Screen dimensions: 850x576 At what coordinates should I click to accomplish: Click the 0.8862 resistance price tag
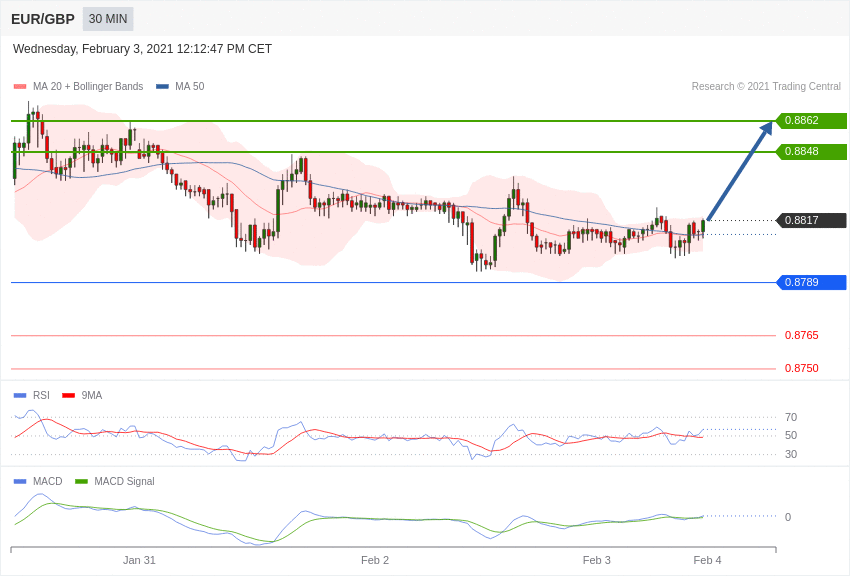[811, 120]
